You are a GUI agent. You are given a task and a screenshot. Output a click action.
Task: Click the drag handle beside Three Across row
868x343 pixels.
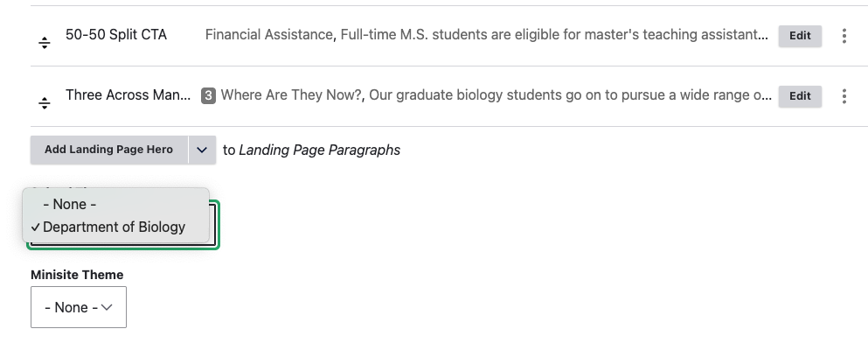click(x=45, y=102)
